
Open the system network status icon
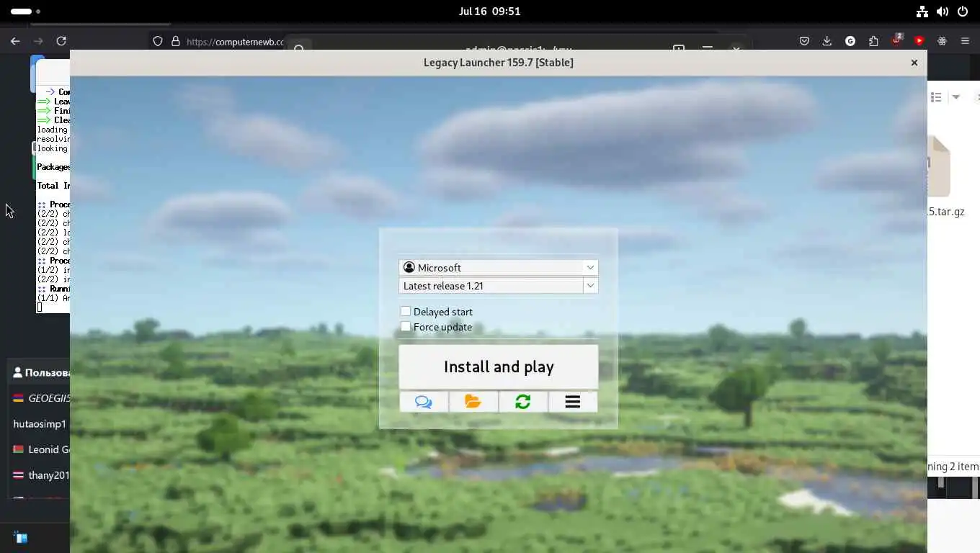coord(922,12)
